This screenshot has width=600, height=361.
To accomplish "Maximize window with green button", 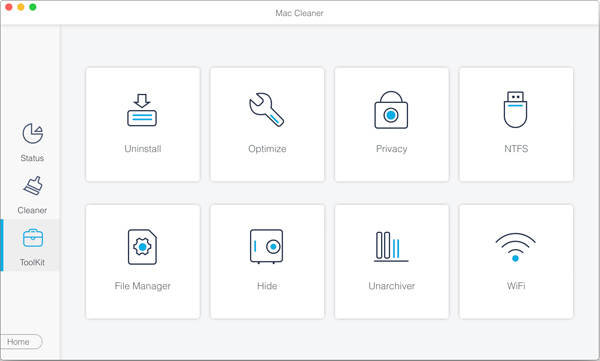I will pos(33,7).
